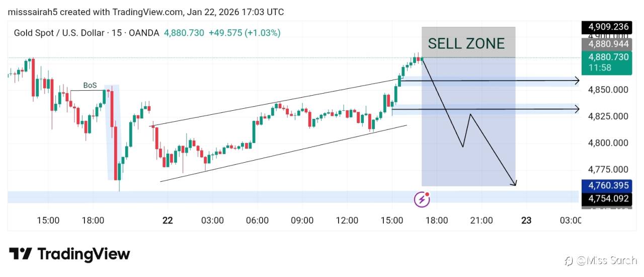Click the 09:00 time axis label
Image resolution: width=644 pixels, height=277 pixels.
302,220
